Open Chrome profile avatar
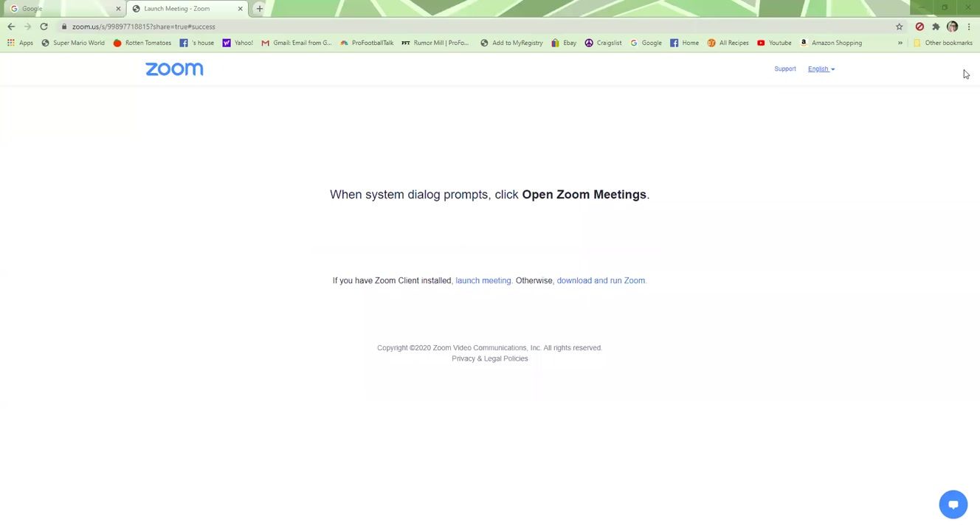Screen dimensions: 980x531 coord(952,27)
